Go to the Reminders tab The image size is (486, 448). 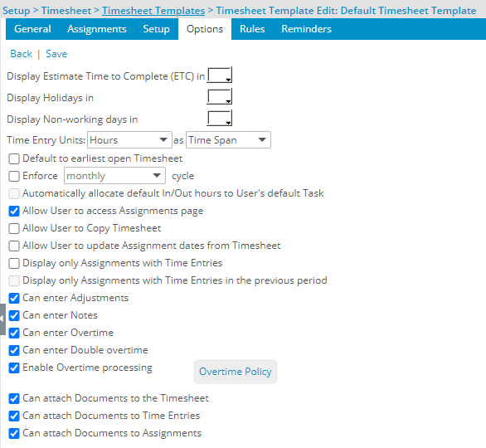[307, 29]
